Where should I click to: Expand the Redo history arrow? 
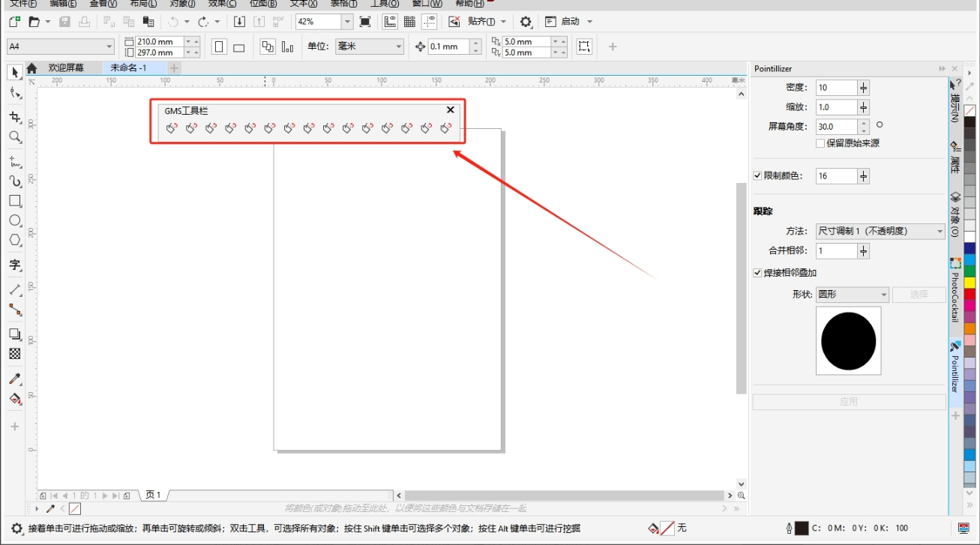click(217, 22)
